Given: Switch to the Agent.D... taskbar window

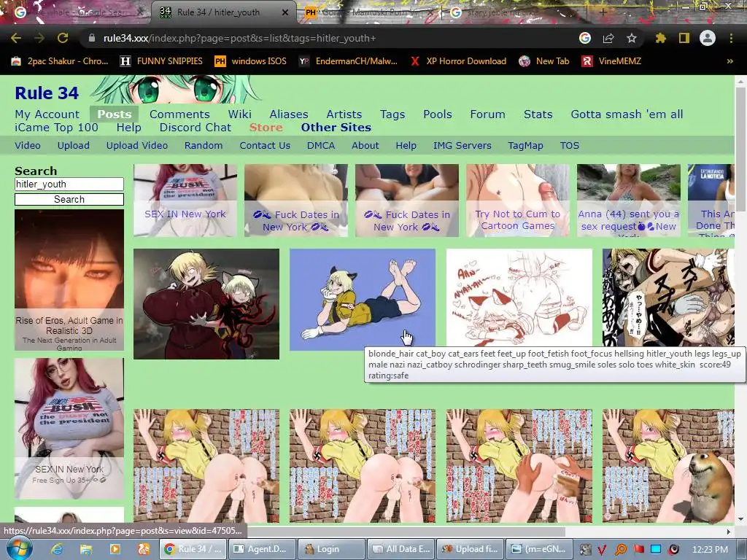Looking at the screenshot, I should (x=263, y=549).
